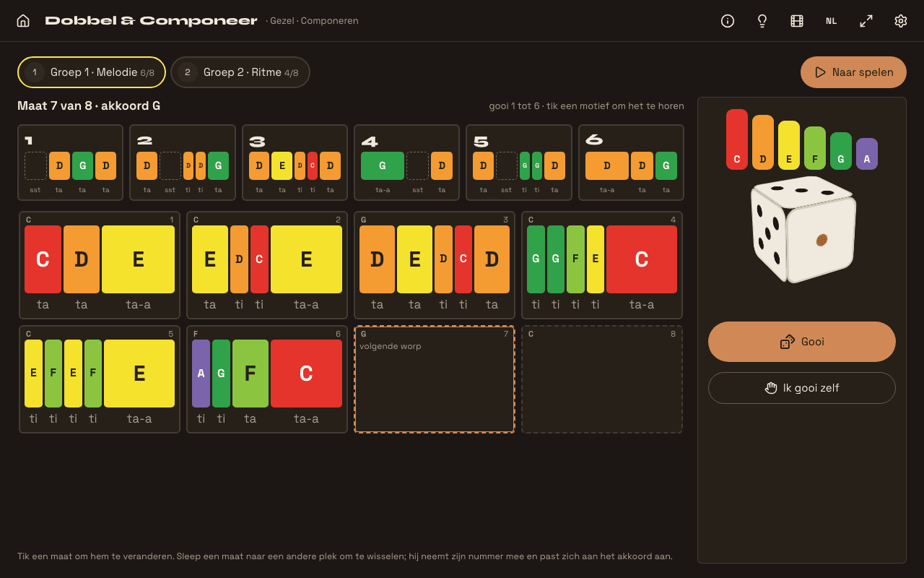This screenshot has height=578, width=924.
Task: Play motif number 3 preview
Action: [x=295, y=163]
